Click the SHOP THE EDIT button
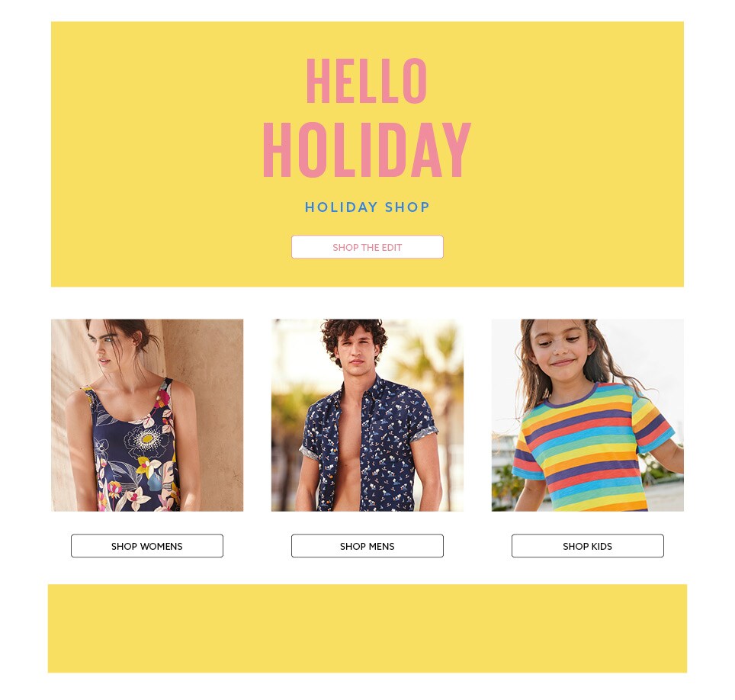Screen dimensions: 735x700 367,247
